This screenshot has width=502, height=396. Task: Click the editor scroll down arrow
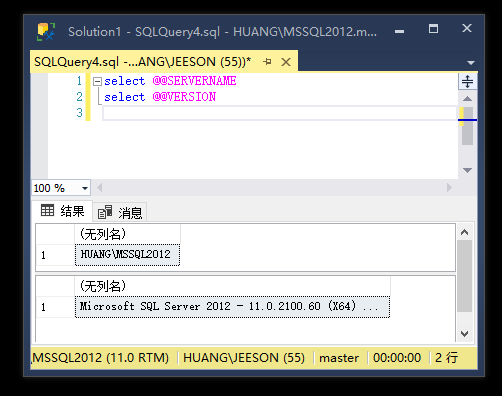pyautogui.click(x=467, y=170)
